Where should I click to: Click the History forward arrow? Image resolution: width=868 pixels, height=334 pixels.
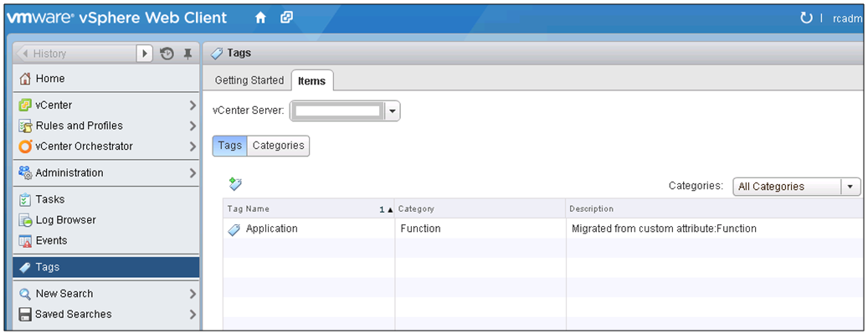click(x=145, y=54)
